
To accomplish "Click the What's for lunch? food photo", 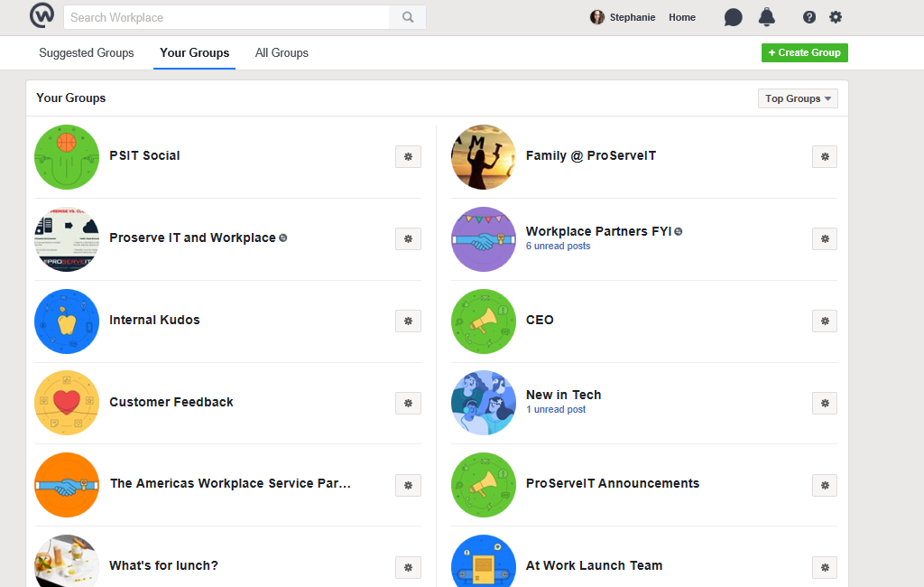I will tap(67, 561).
